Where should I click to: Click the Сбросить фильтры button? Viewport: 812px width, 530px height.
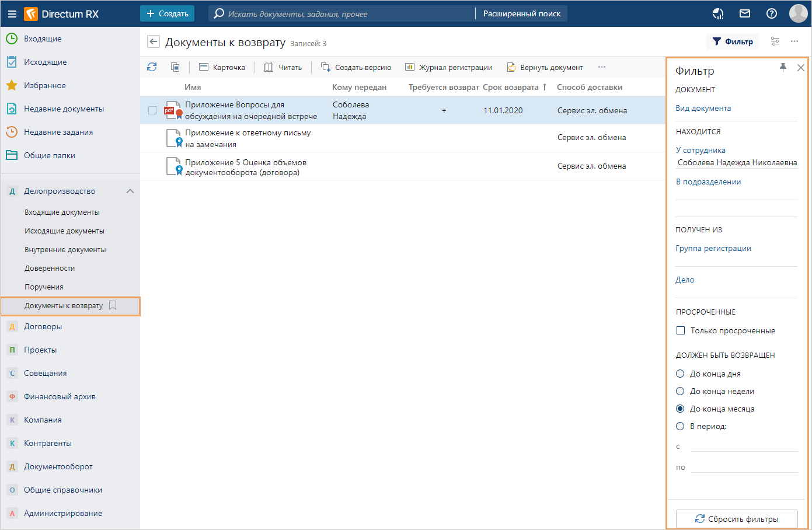coord(737,519)
